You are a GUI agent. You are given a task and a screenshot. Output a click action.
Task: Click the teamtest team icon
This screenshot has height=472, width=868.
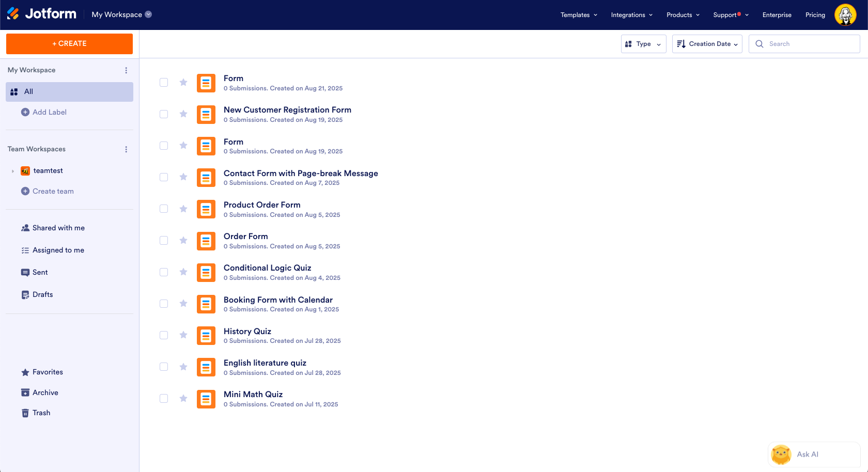click(25, 171)
